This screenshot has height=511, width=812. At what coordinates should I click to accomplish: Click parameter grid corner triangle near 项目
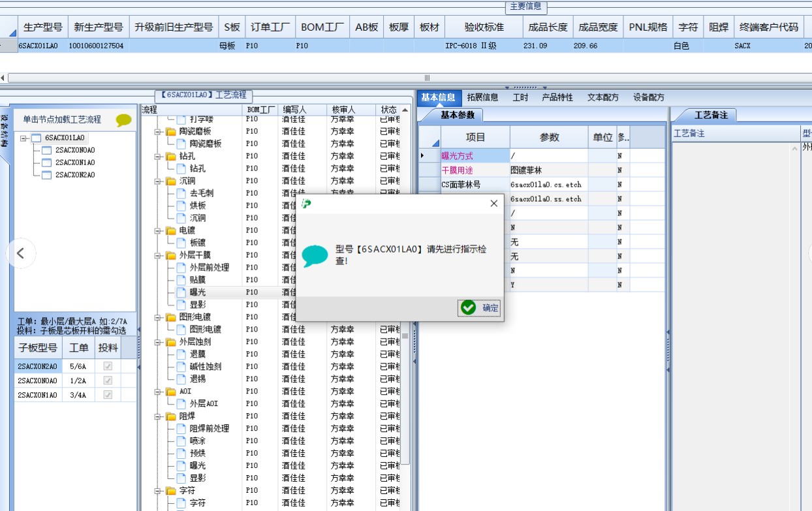pyautogui.click(x=435, y=143)
